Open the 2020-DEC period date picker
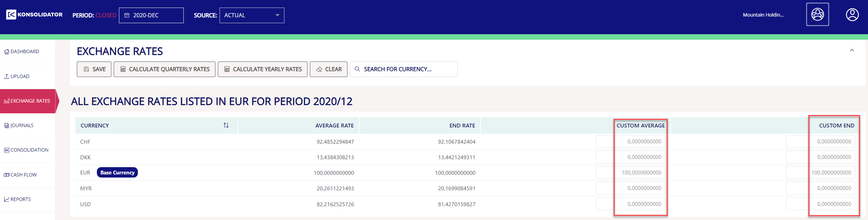 click(x=151, y=15)
